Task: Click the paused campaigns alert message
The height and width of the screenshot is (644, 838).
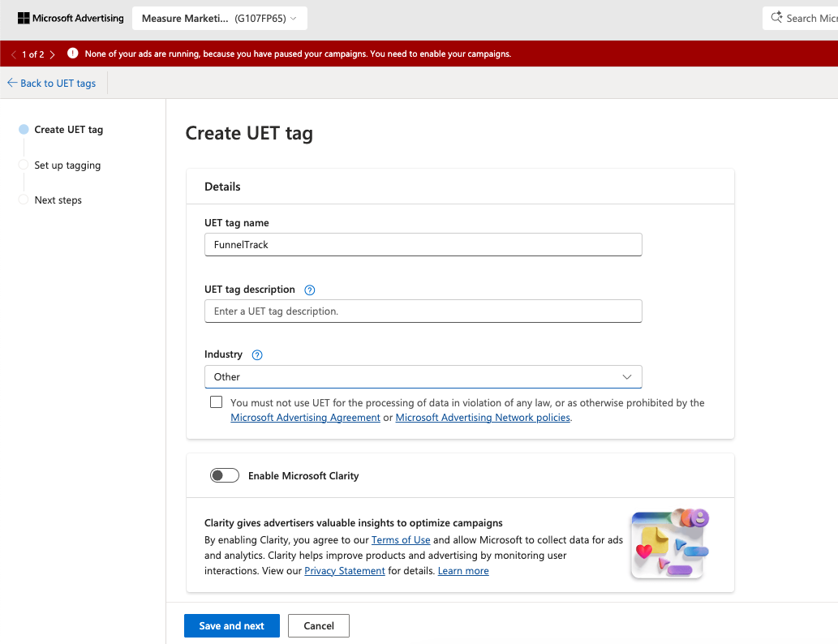Action: (x=298, y=54)
